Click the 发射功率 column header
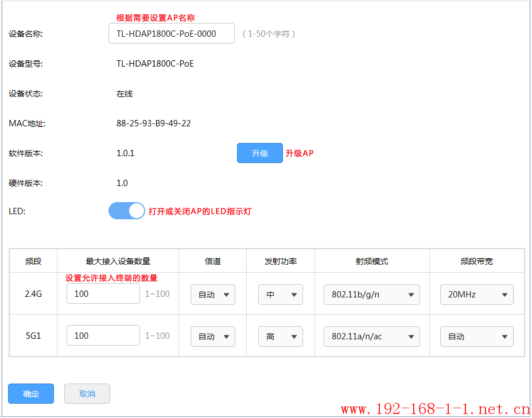 pyautogui.click(x=281, y=261)
